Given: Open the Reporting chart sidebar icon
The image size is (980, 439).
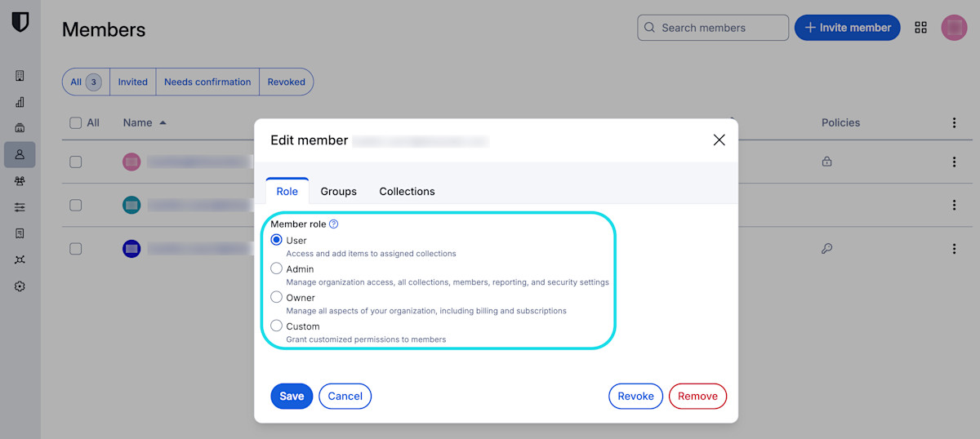Looking at the screenshot, I should [20, 102].
